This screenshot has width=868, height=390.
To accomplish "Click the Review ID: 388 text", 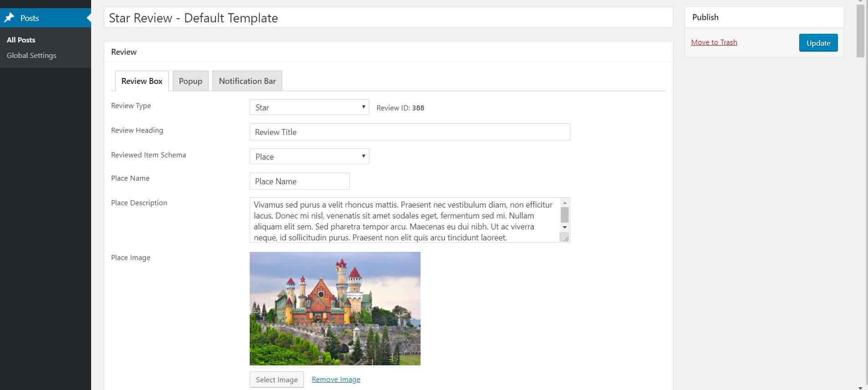I will click(x=400, y=108).
